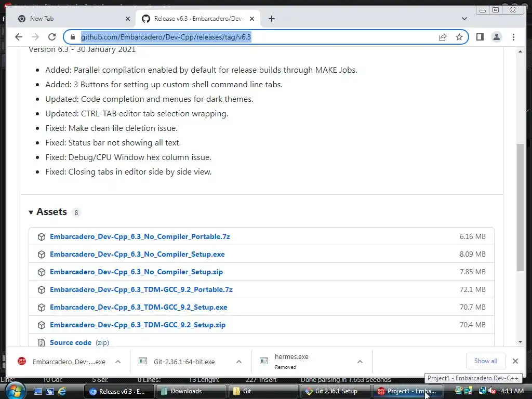Click the muted volume tray icon
532x399 pixels.
491,391
